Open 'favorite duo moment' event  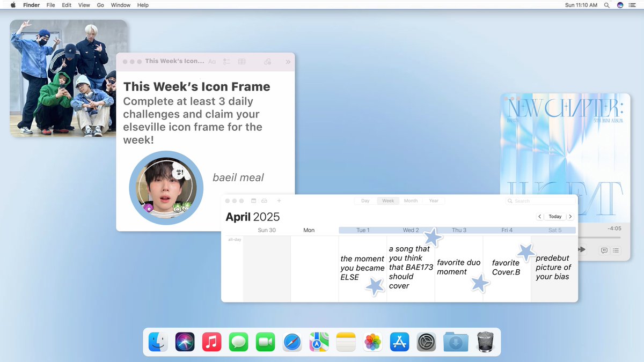click(x=458, y=267)
